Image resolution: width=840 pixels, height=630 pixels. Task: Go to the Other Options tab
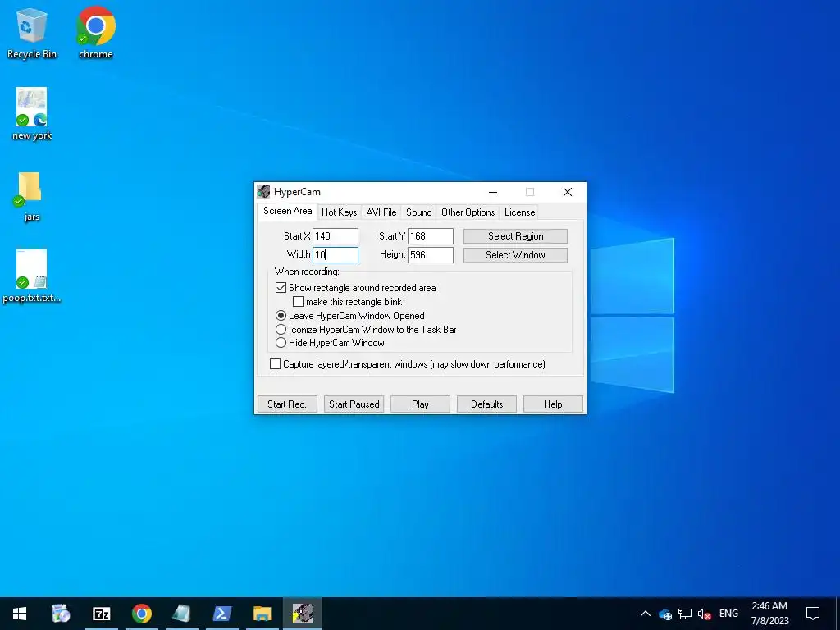pyautogui.click(x=468, y=212)
